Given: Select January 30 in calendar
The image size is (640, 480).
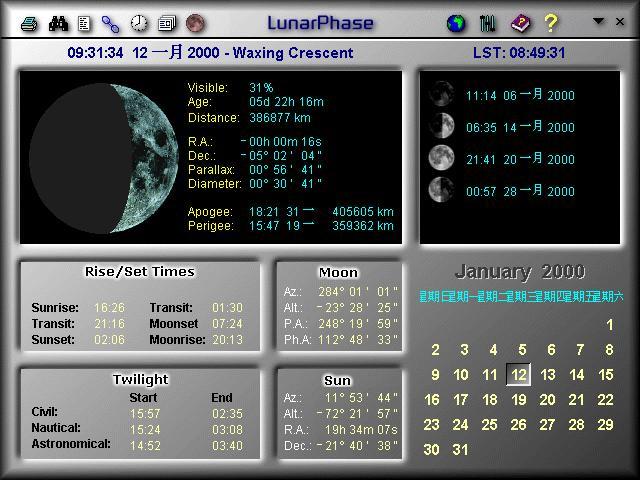Looking at the screenshot, I should [x=431, y=449].
